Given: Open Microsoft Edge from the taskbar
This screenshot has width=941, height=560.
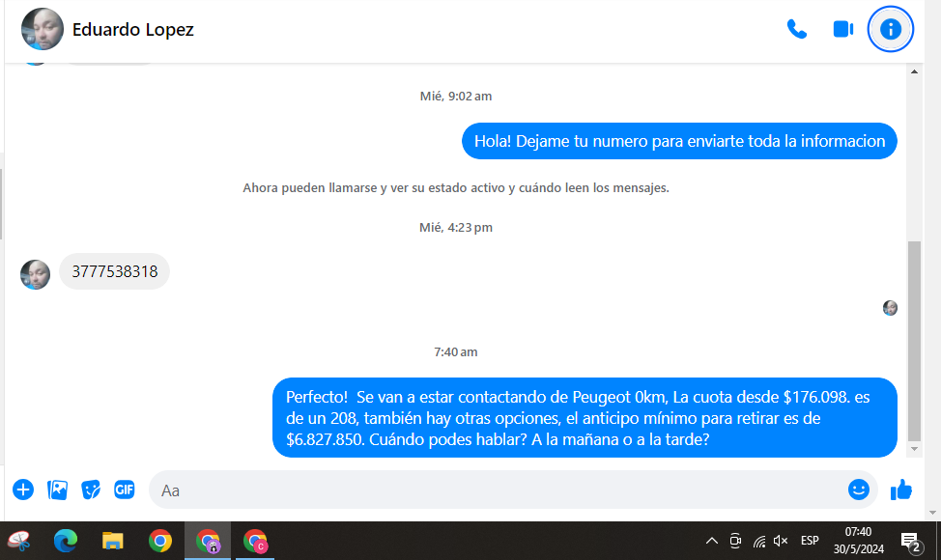Looking at the screenshot, I should [66, 541].
